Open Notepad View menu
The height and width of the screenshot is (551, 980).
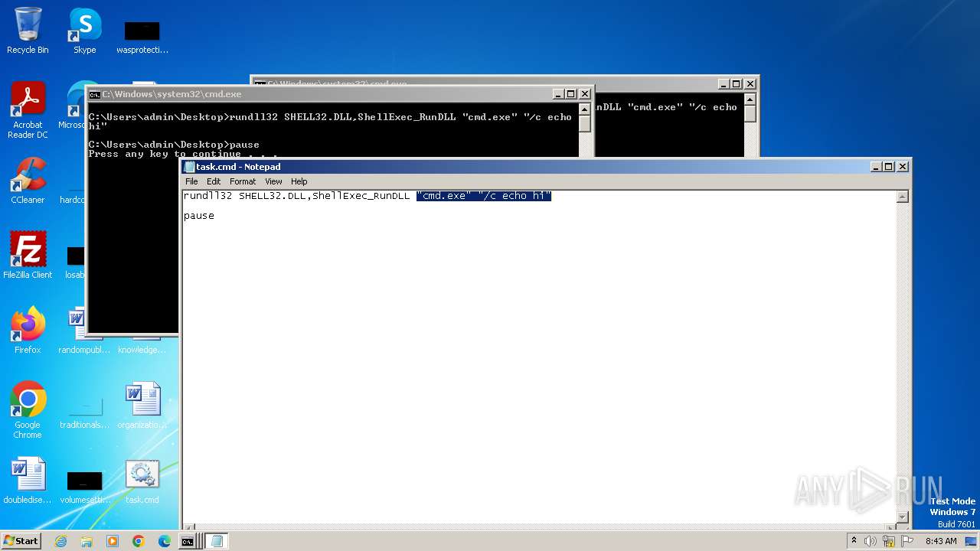(273, 181)
